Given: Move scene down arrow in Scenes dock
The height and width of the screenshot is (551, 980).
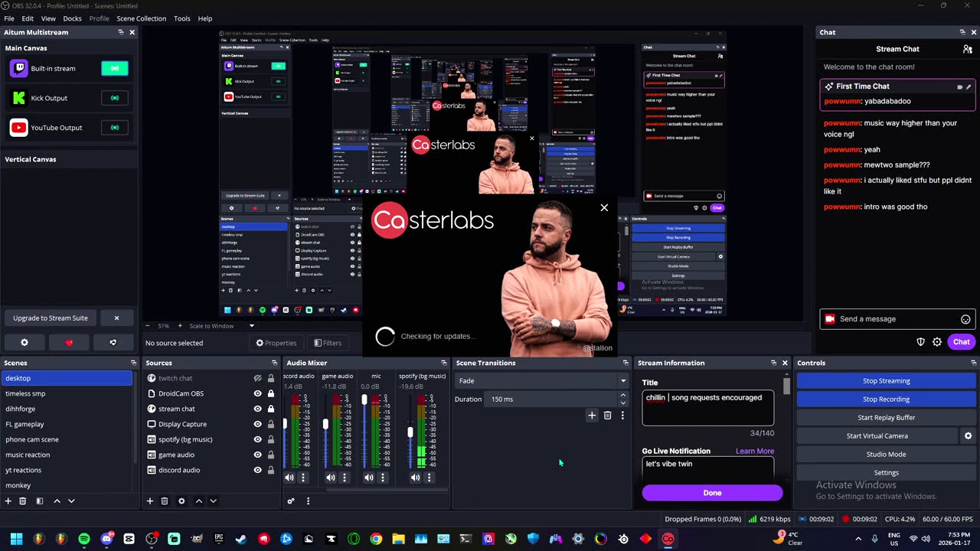Looking at the screenshot, I should pyautogui.click(x=71, y=501).
